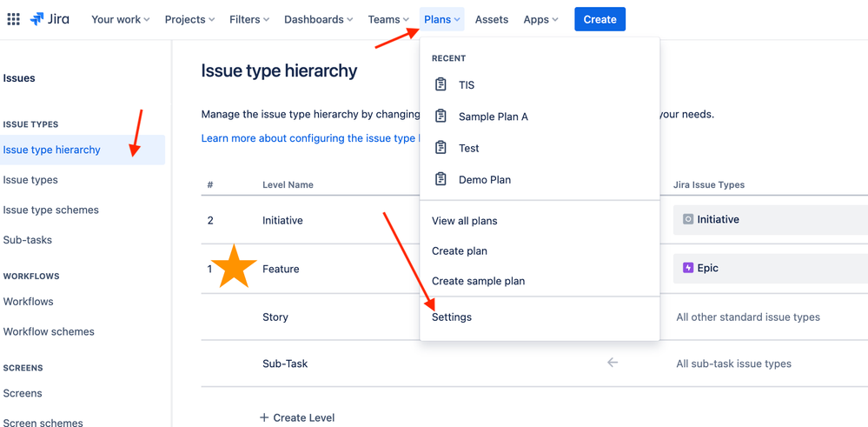Click 'All sub-task issue types' text
This screenshot has width=868, height=427.
733,364
